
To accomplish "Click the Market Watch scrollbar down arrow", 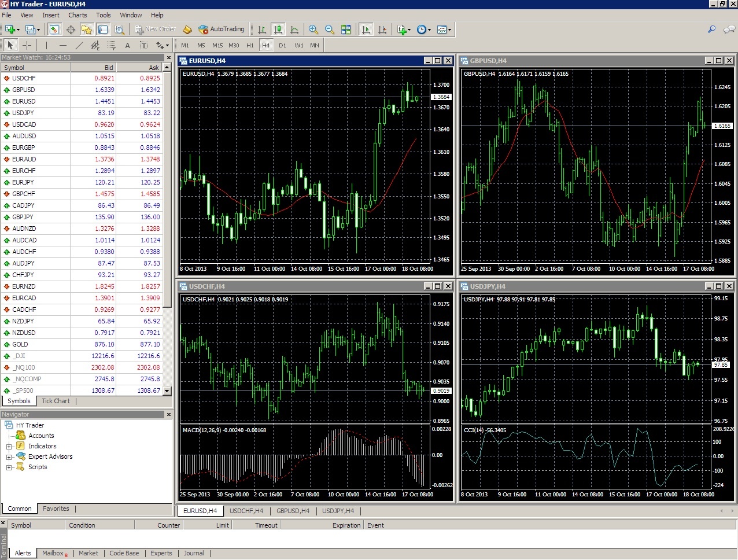I will (167, 390).
